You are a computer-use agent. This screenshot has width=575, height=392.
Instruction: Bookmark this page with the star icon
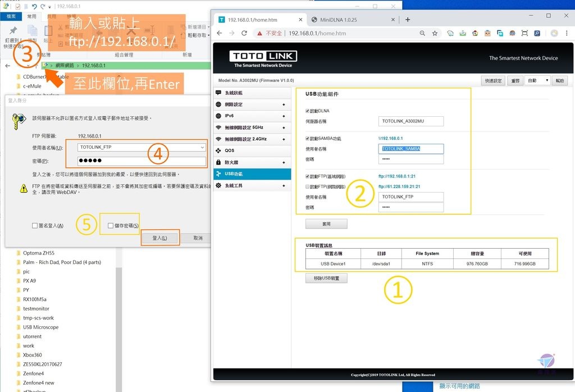point(435,33)
